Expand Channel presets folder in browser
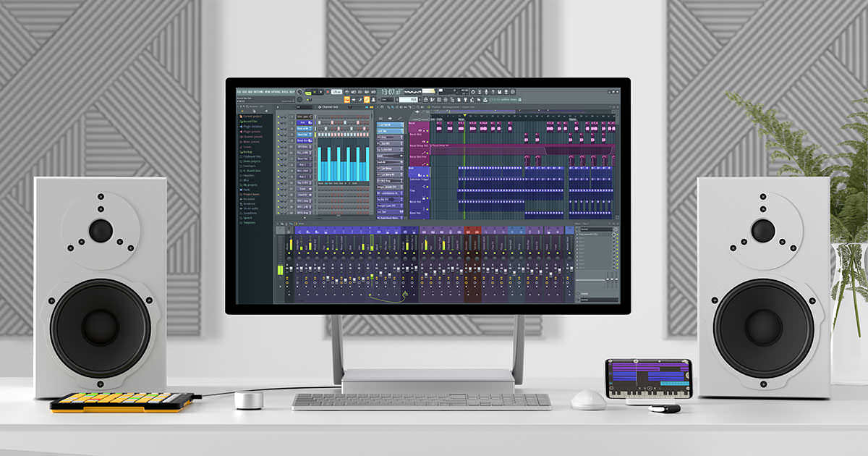This screenshot has height=456, width=868. tap(252, 137)
